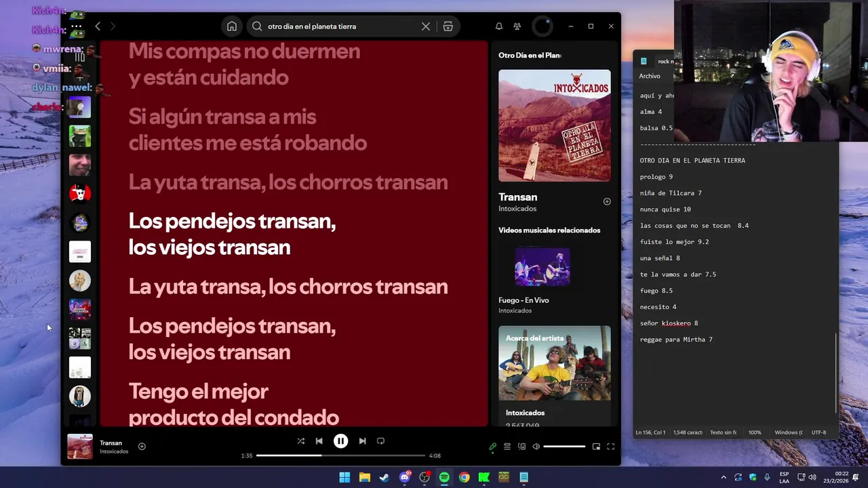This screenshot has width=868, height=488.
Task: Go back in Spotify navigation
Action: pyautogui.click(x=98, y=26)
